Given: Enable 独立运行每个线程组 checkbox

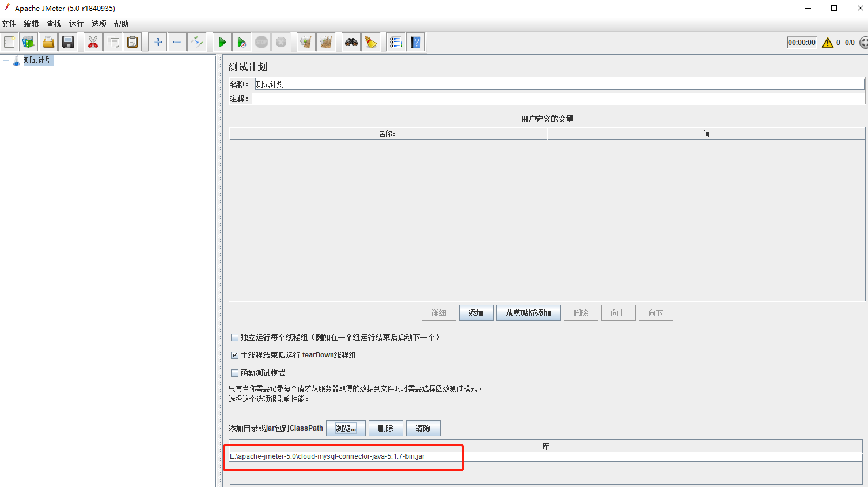Looking at the screenshot, I should (234, 337).
